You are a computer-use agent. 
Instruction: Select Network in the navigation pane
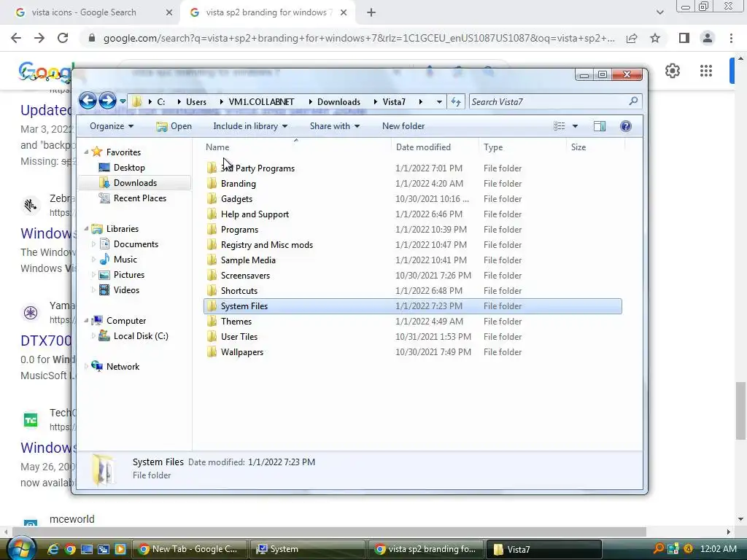coord(123,366)
